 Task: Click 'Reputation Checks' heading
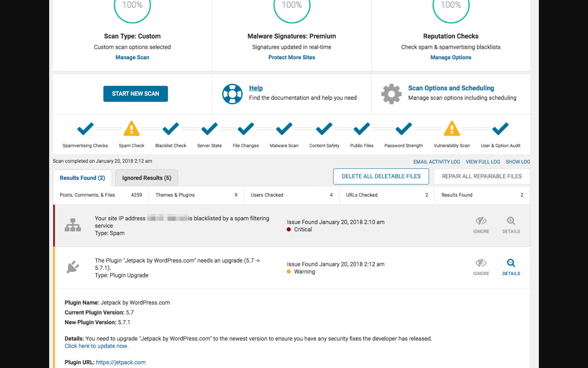[451, 36]
